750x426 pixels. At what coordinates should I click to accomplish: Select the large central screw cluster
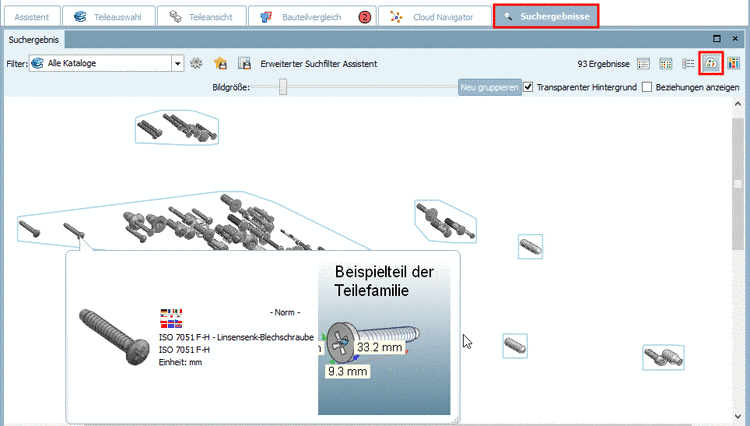click(x=193, y=221)
